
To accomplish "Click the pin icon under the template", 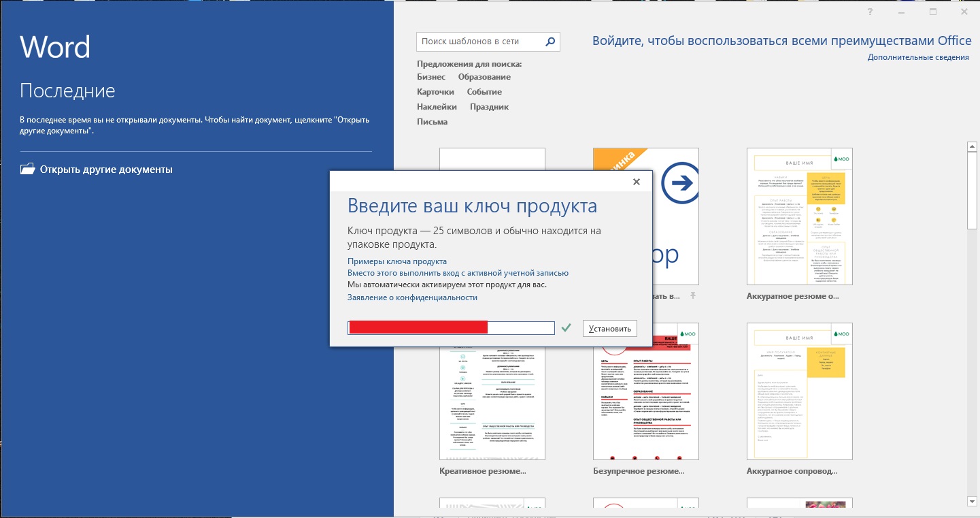I will [x=693, y=296].
